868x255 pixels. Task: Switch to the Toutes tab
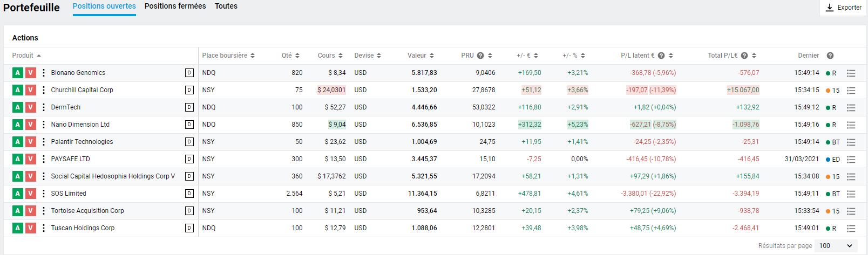(226, 6)
